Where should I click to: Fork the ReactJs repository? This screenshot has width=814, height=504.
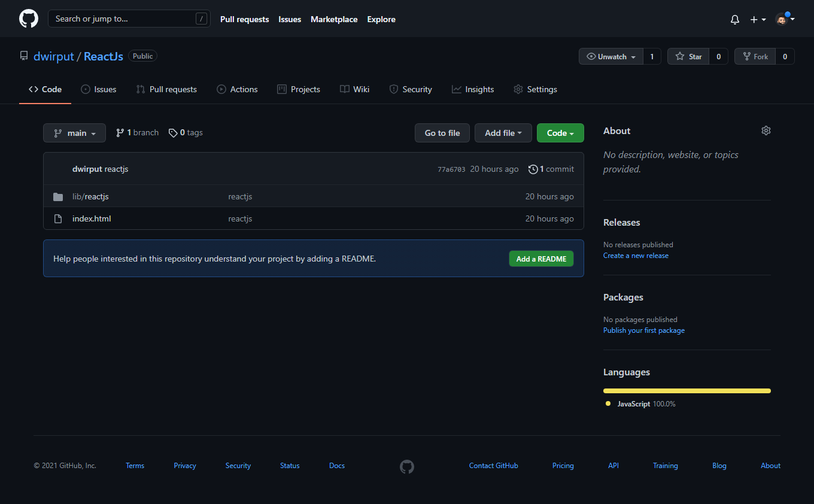point(755,56)
